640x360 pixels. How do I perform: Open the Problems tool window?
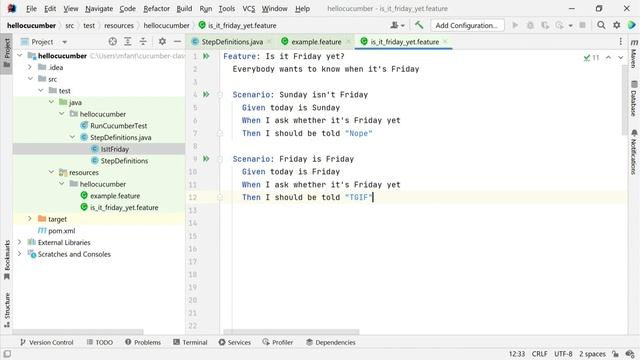point(143,342)
